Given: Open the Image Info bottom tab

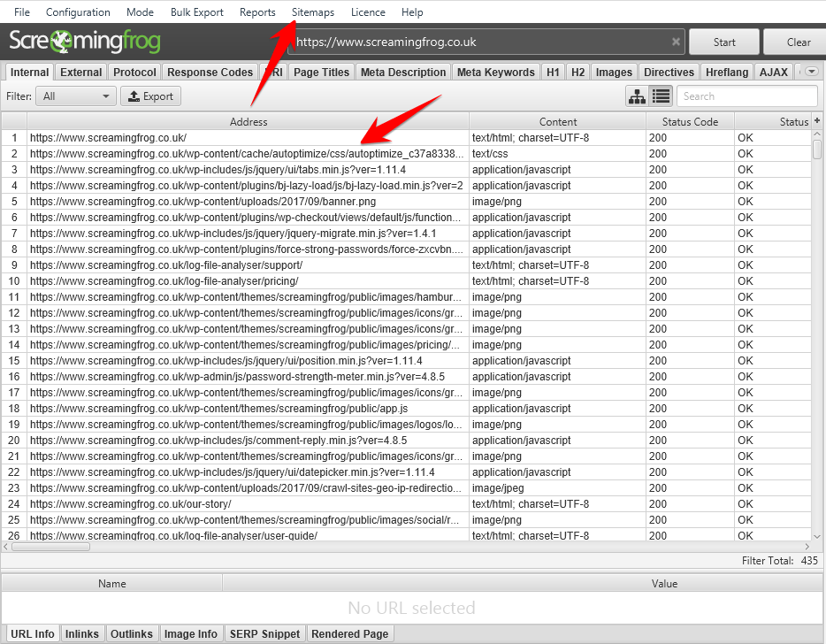Looking at the screenshot, I should click(x=191, y=633).
